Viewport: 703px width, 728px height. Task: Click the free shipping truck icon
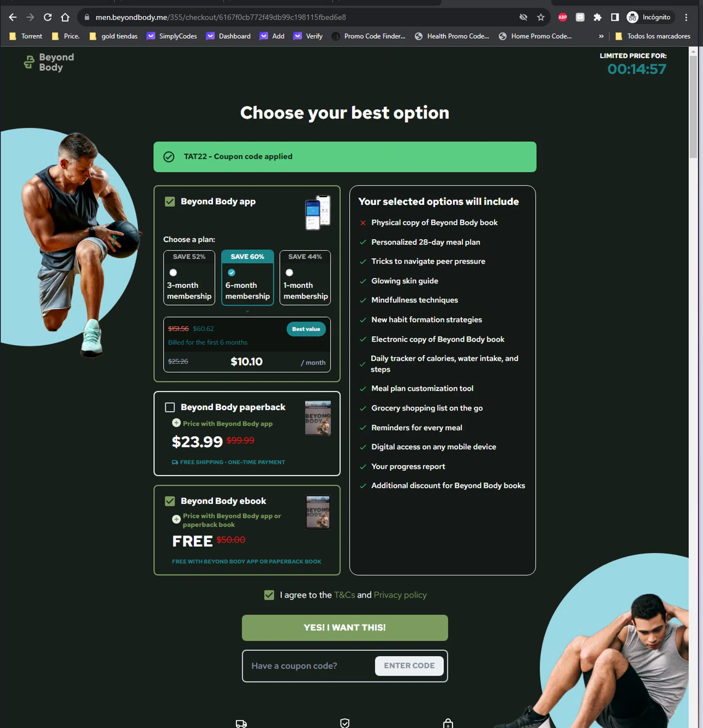175,463
